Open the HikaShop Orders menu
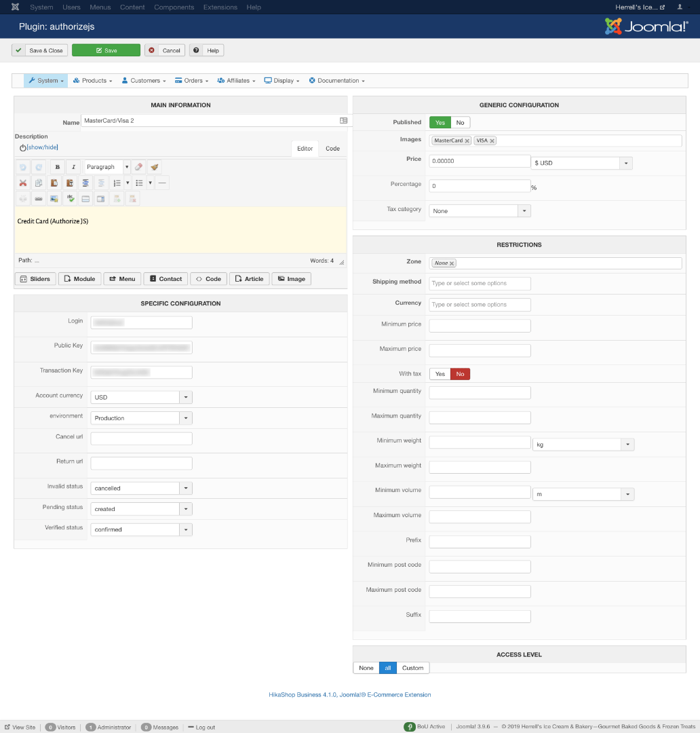Screen dimensions: 700x733 (x=191, y=81)
